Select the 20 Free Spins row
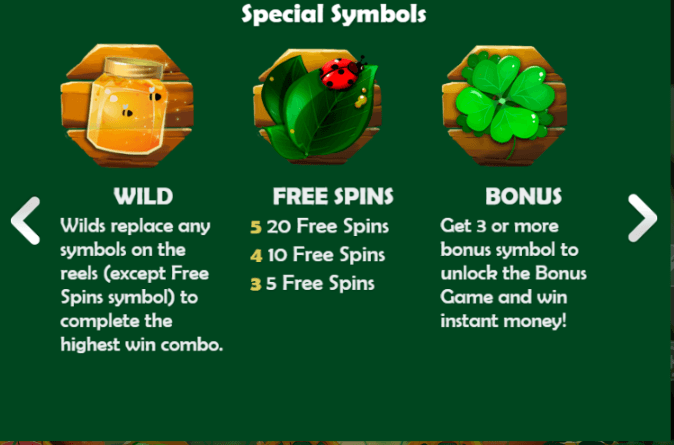The image size is (674, 445). [319, 227]
